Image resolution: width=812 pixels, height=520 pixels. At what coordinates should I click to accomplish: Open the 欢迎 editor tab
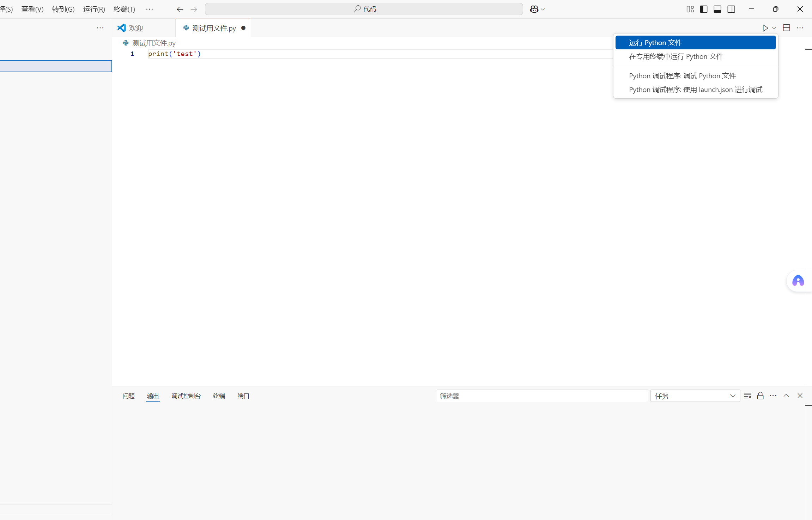[x=136, y=28]
